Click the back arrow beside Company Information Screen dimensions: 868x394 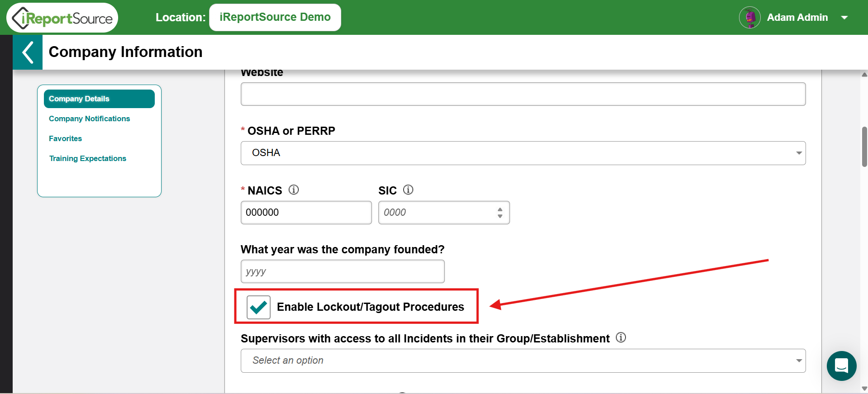(28, 52)
